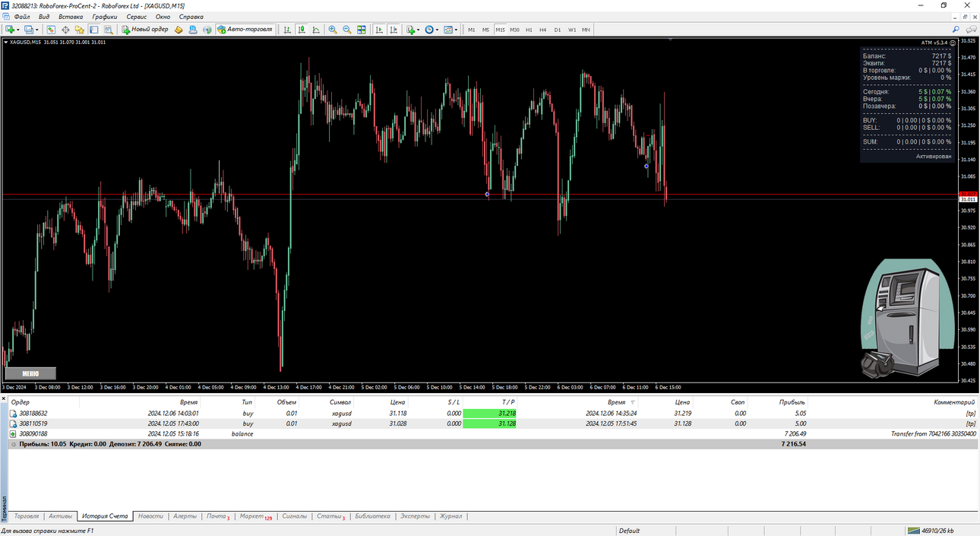Open the Profiles dropdown arrow
This screenshot has height=536, width=980.
coord(37,30)
